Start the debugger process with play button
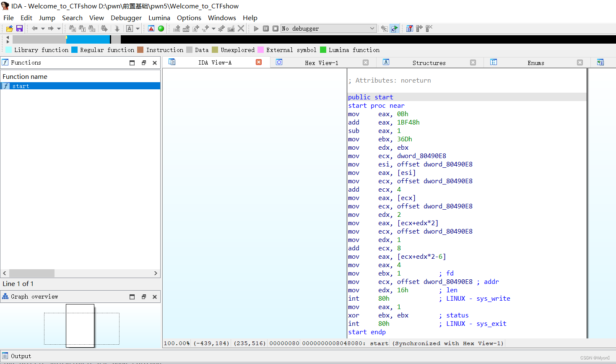This screenshot has width=616, height=364. tap(256, 29)
